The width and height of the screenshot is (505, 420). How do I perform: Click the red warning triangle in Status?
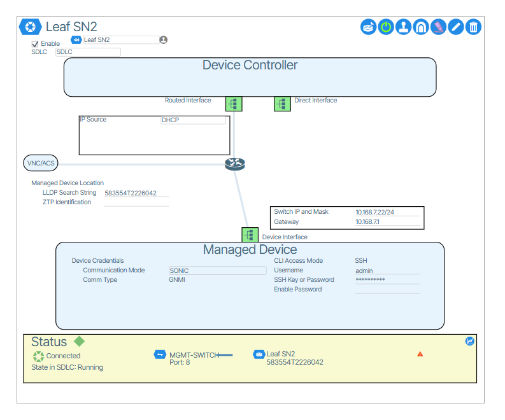(420, 354)
